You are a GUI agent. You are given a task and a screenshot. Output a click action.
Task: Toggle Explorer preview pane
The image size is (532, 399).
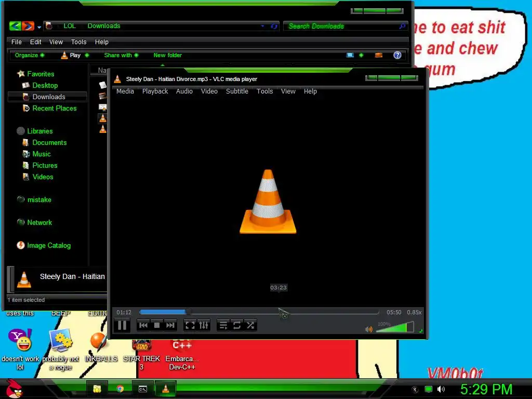(379, 55)
